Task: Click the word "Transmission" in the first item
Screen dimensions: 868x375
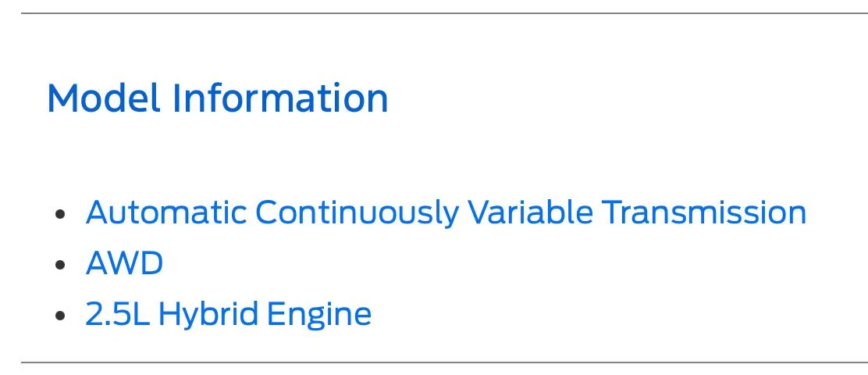Action: pyautogui.click(x=703, y=212)
